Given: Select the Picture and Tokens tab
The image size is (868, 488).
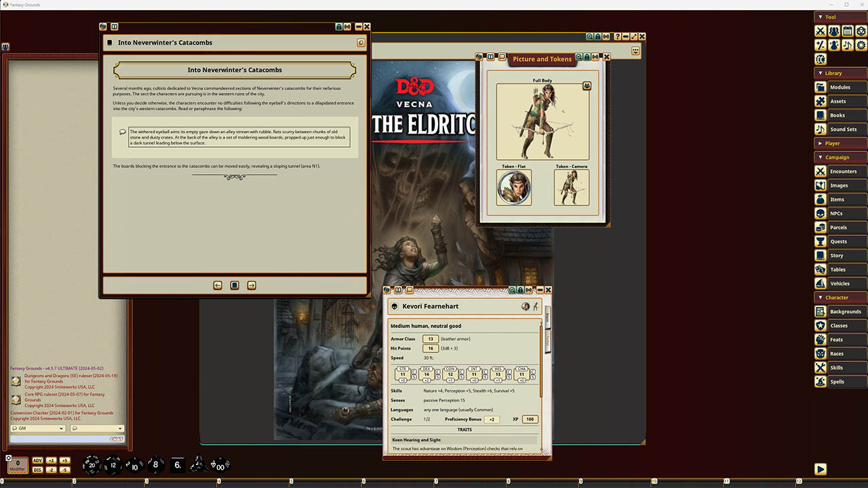Looking at the screenshot, I should [542, 59].
